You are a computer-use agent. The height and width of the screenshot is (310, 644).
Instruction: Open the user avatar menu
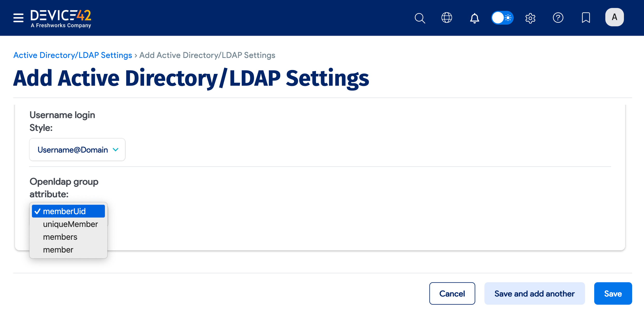614,17
